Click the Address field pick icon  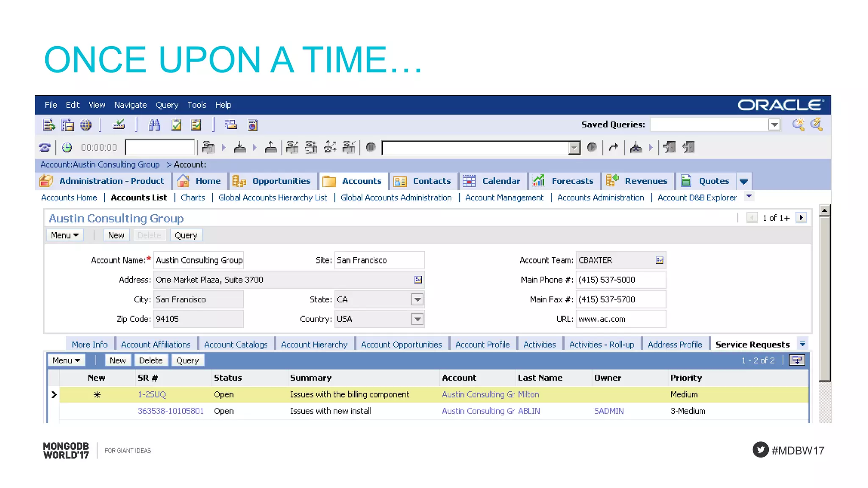[418, 280]
